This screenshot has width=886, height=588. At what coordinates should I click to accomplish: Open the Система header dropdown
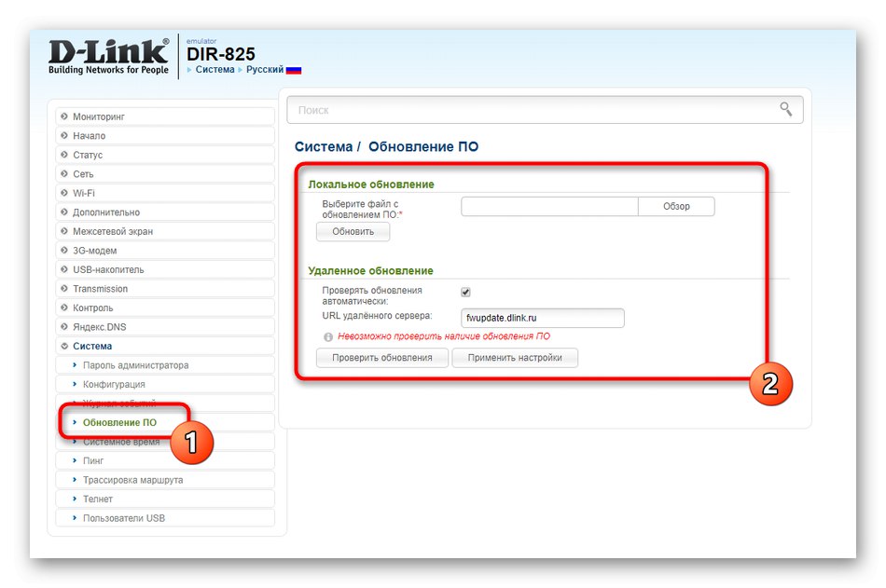click(x=215, y=70)
